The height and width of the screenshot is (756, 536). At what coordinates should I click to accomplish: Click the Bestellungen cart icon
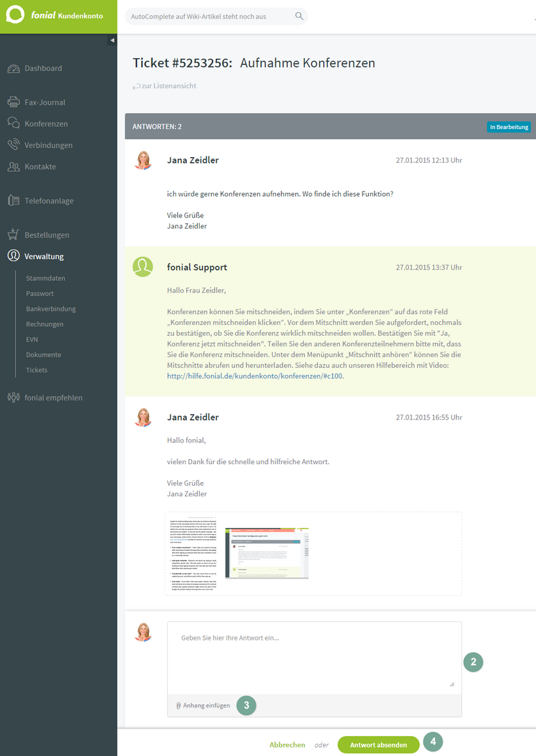pyautogui.click(x=13, y=235)
